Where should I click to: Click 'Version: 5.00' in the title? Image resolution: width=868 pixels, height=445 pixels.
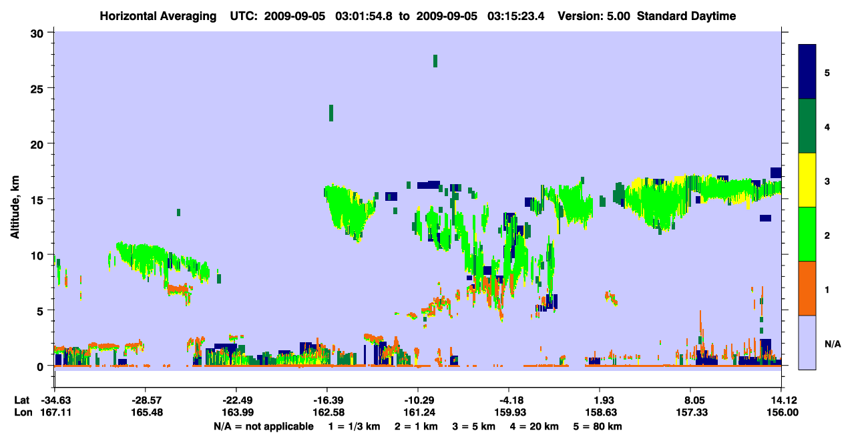click(594, 16)
